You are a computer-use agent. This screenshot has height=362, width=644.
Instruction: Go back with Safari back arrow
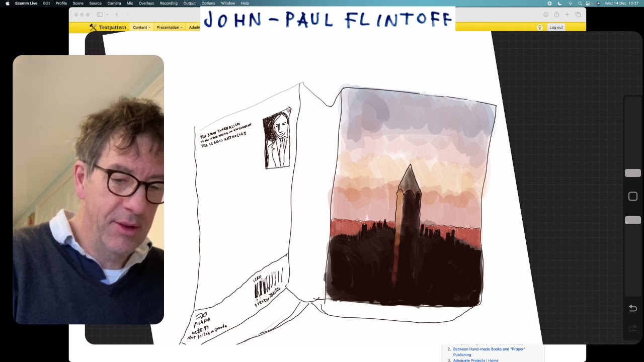tap(117, 15)
